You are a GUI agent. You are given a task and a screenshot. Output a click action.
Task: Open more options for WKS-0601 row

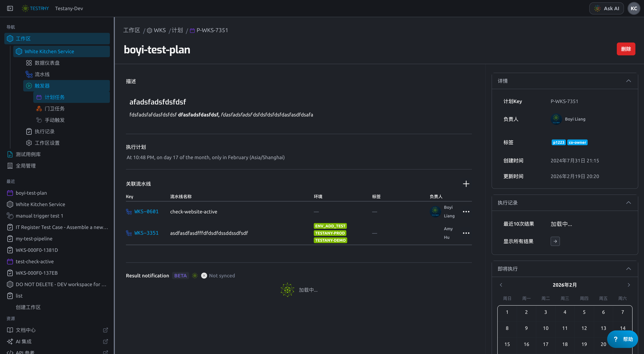[466, 212]
